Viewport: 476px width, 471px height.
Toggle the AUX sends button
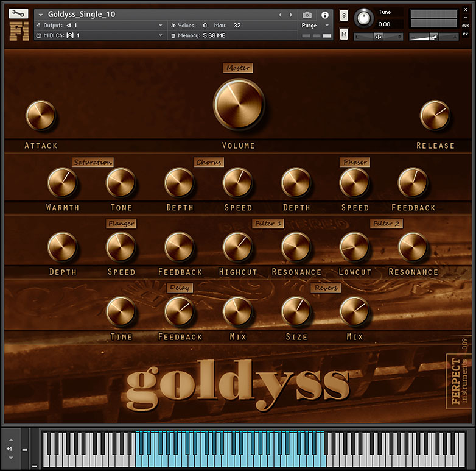(466, 26)
